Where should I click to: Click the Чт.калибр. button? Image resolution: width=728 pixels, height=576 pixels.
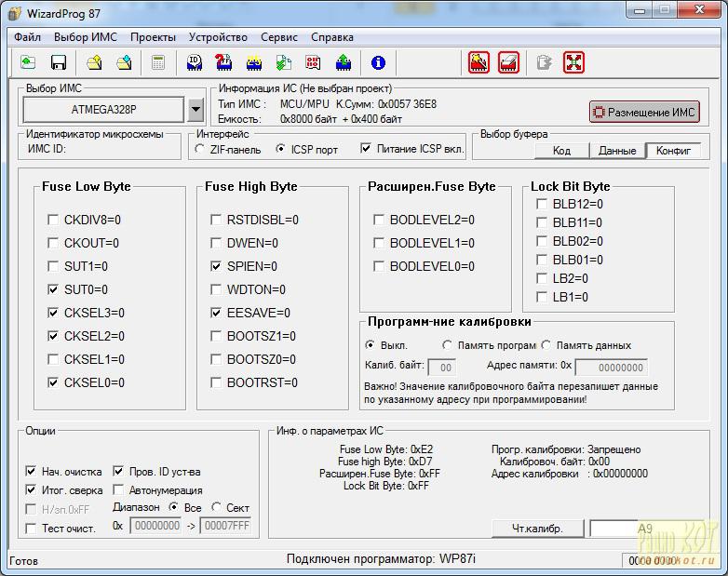[x=538, y=529]
